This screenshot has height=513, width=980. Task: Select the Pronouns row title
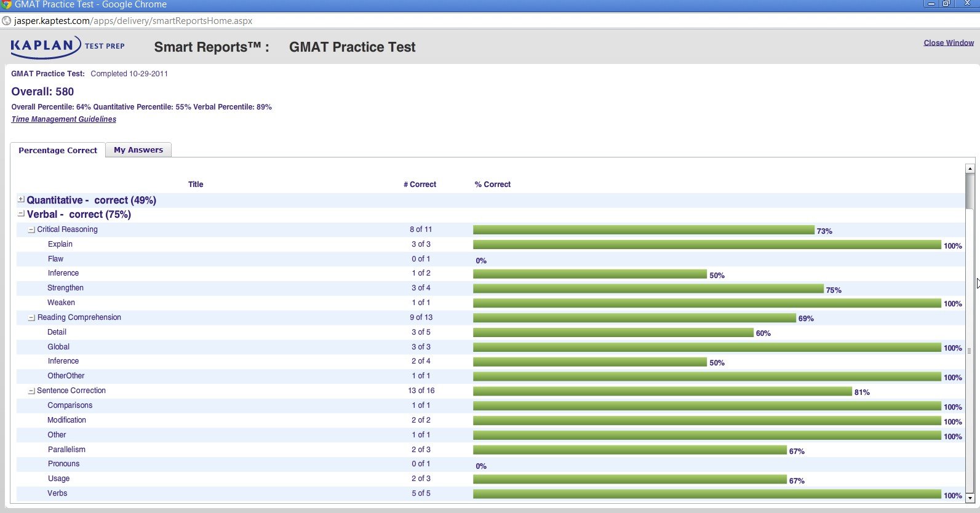pos(63,464)
